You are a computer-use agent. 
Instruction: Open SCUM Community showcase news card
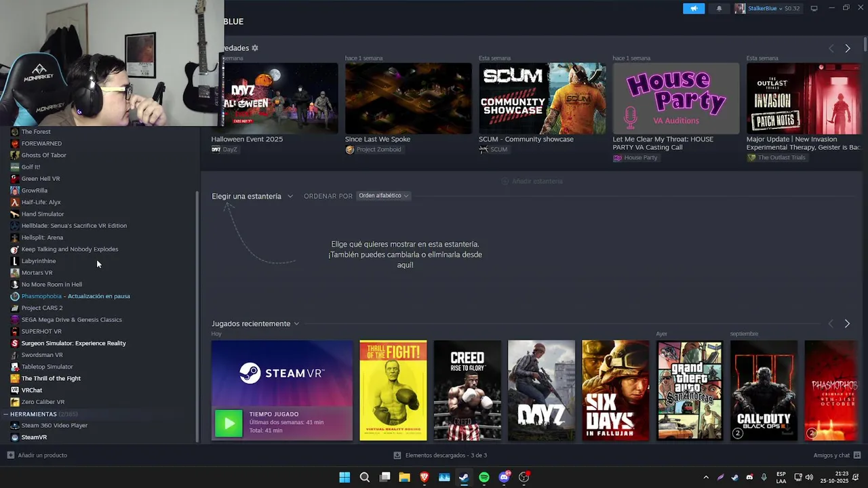[542, 99]
